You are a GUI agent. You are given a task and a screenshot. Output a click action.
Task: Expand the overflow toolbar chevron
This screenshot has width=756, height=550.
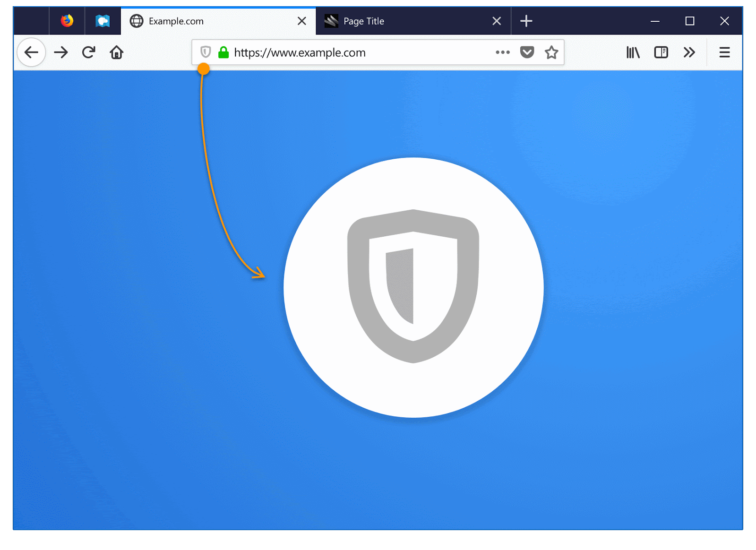pyautogui.click(x=689, y=52)
